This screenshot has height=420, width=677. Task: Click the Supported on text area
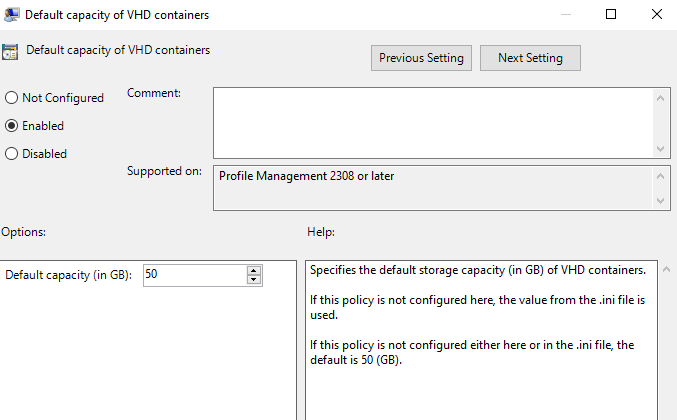pos(432,187)
